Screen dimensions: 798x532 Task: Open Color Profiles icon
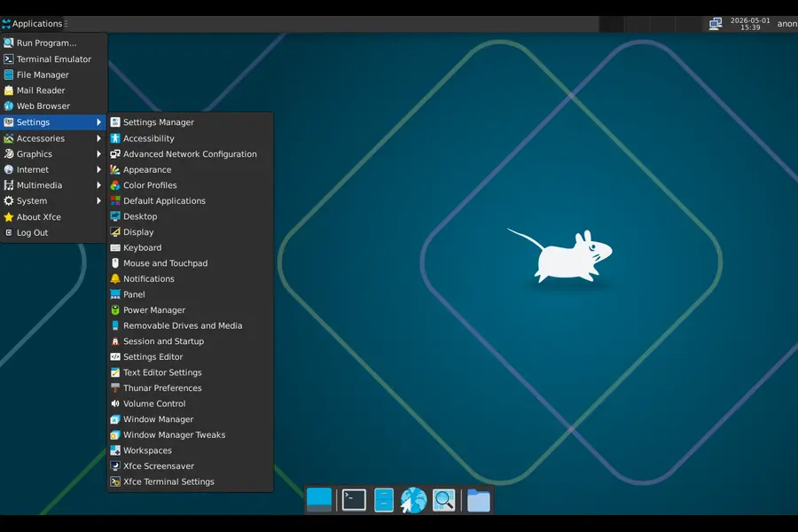pos(115,185)
